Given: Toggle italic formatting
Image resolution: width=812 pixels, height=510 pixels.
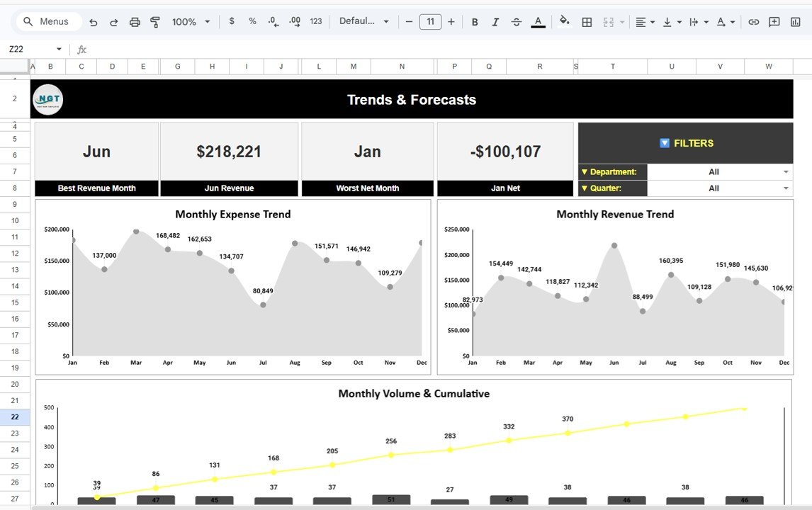Looking at the screenshot, I should point(495,22).
